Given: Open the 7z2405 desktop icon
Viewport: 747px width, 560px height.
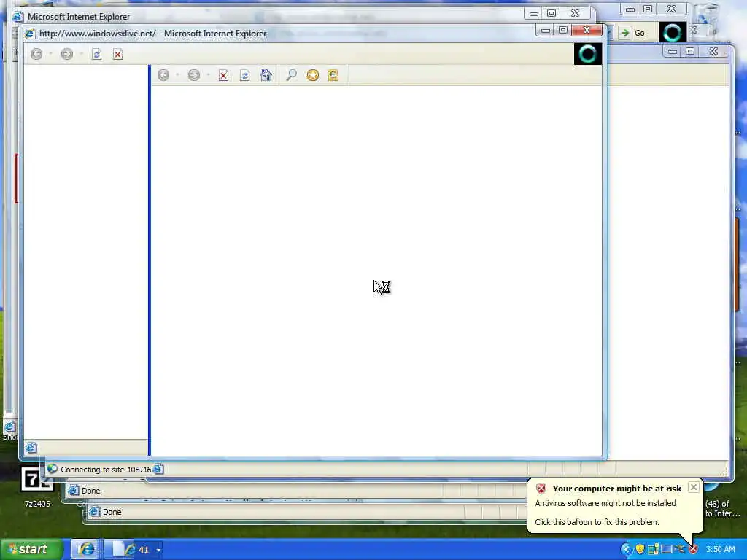Looking at the screenshot, I should pos(36,486).
